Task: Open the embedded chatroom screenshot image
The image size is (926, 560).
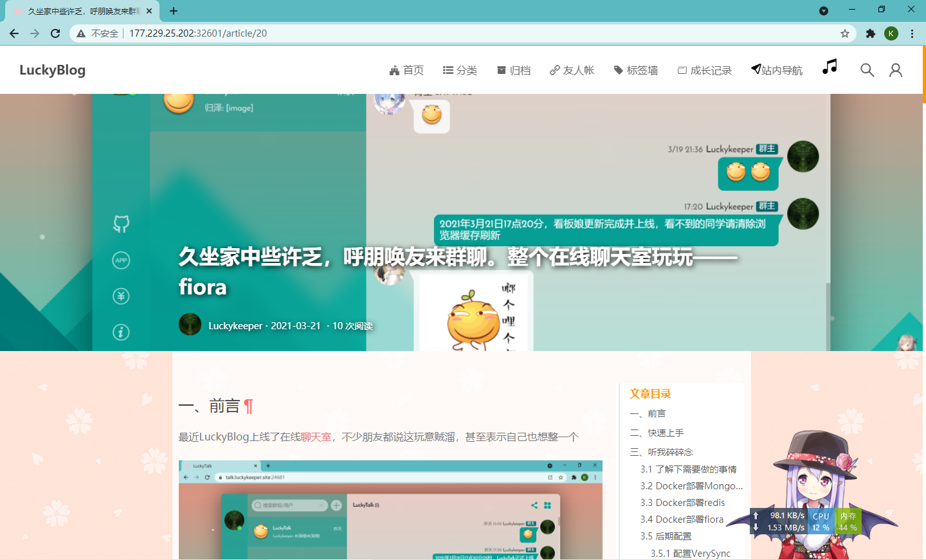Action: point(390,510)
